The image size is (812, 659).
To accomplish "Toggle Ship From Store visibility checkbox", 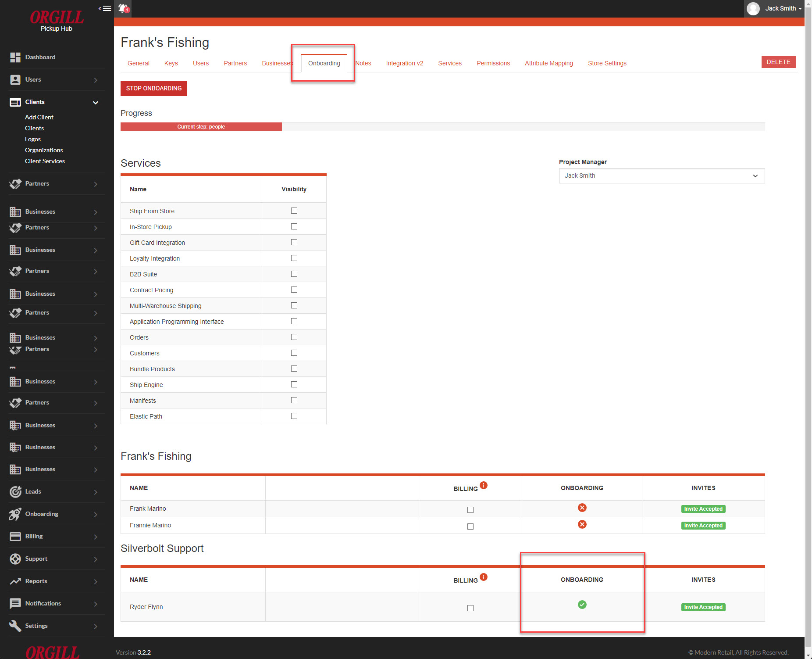I will pyautogui.click(x=294, y=211).
